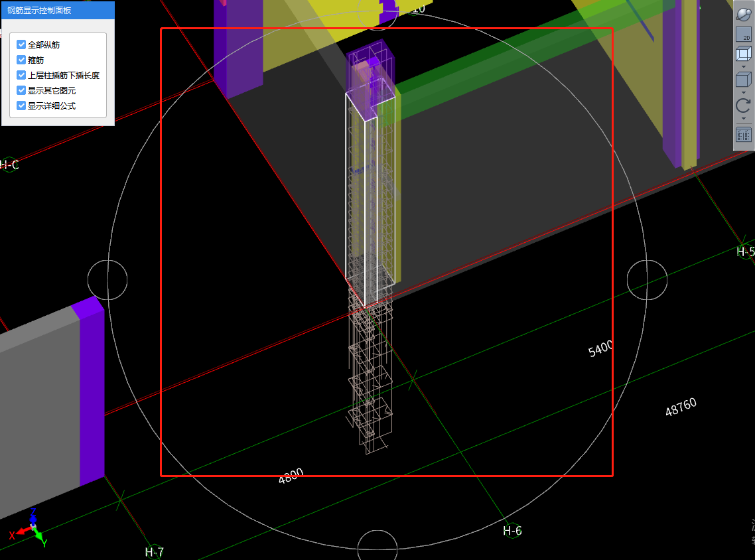
Task: Toggle the 显示详细公式 checkbox
Action: tap(21, 105)
